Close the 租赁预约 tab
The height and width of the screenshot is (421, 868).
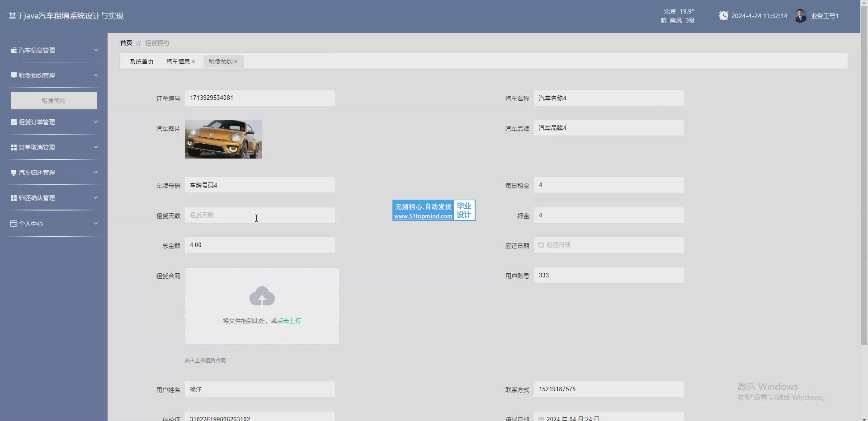[x=236, y=61]
